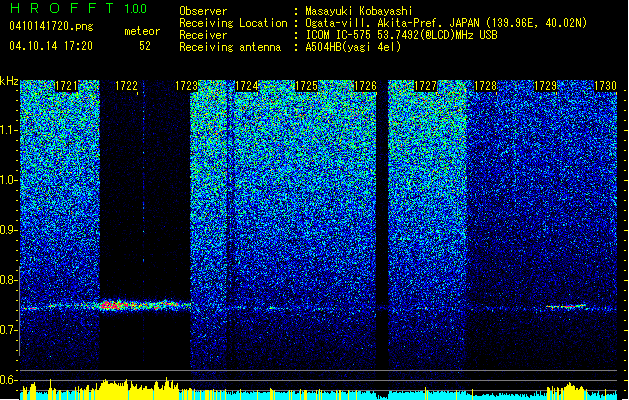The height and width of the screenshot is (400, 629).
Task: Click the red meteor echo near 1729
Action: coord(566,307)
